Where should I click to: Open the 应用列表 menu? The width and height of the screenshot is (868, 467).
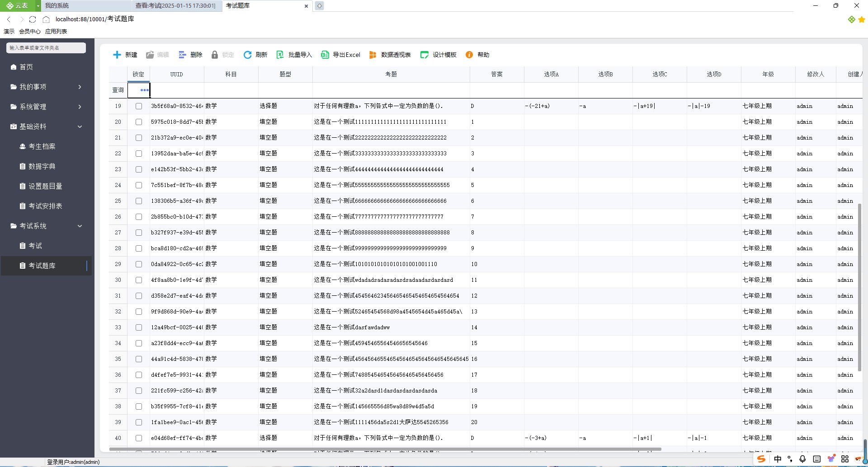[56, 32]
